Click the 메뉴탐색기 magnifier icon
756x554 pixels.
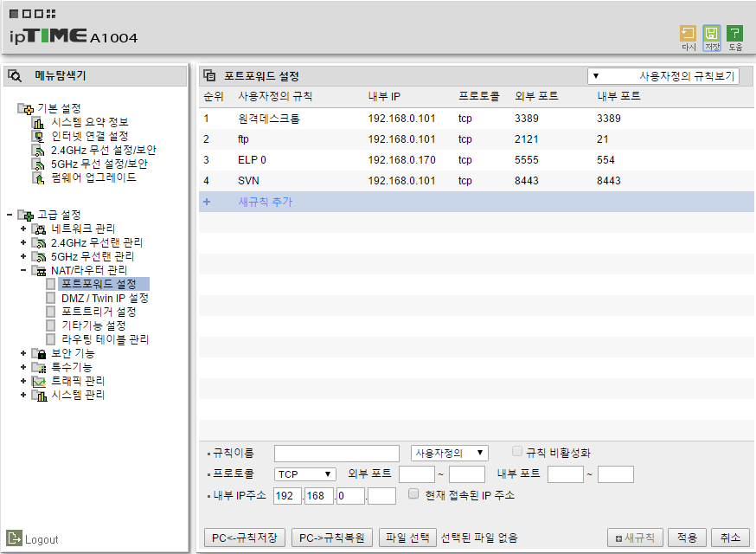[15, 76]
